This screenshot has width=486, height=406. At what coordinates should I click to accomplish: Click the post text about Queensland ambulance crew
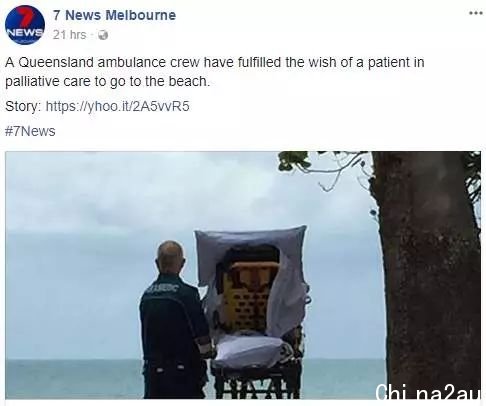point(215,72)
